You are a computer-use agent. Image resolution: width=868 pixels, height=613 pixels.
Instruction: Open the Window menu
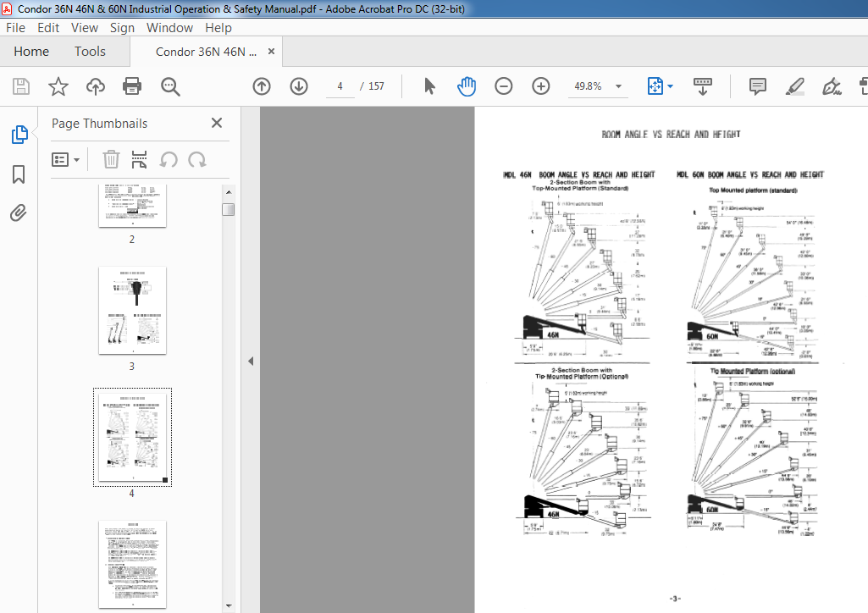tap(169, 28)
